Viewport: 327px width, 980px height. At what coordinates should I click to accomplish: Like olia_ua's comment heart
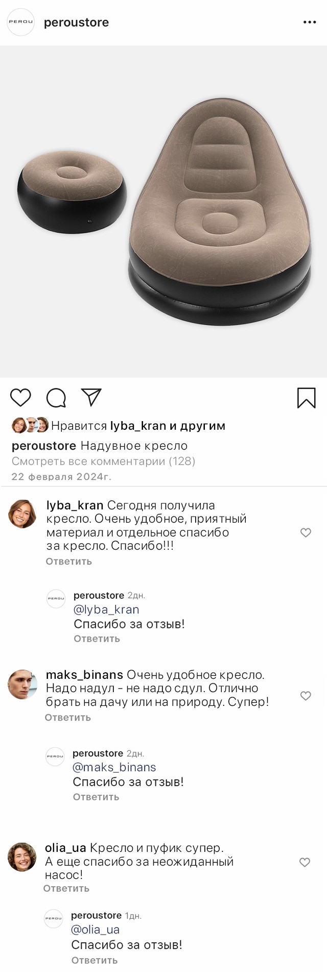click(305, 863)
